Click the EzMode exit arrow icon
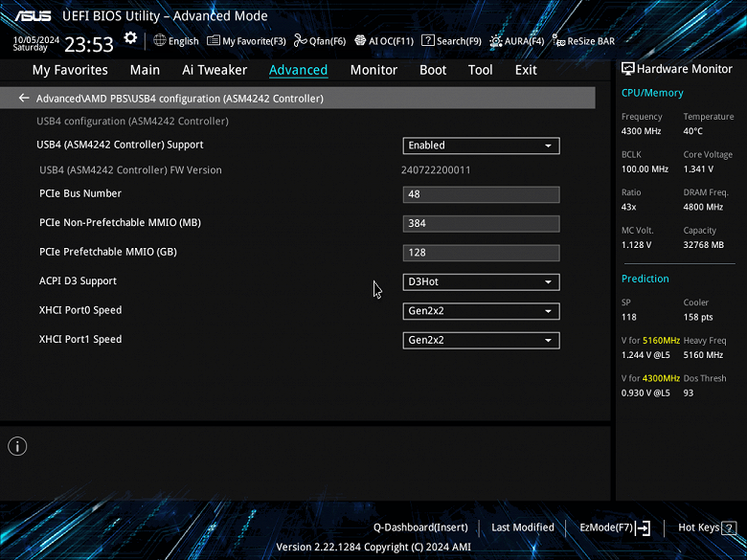The height and width of the screenshot is (560, 747). (x=644, y=527)
